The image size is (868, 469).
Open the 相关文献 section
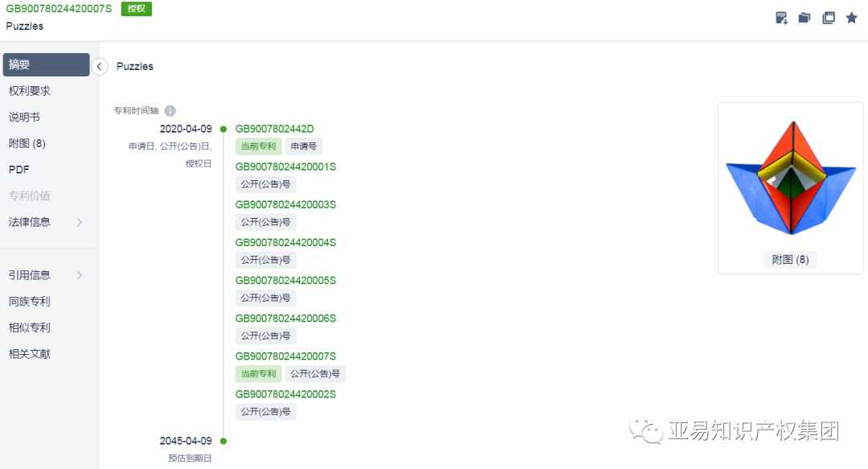click(30, 354)
